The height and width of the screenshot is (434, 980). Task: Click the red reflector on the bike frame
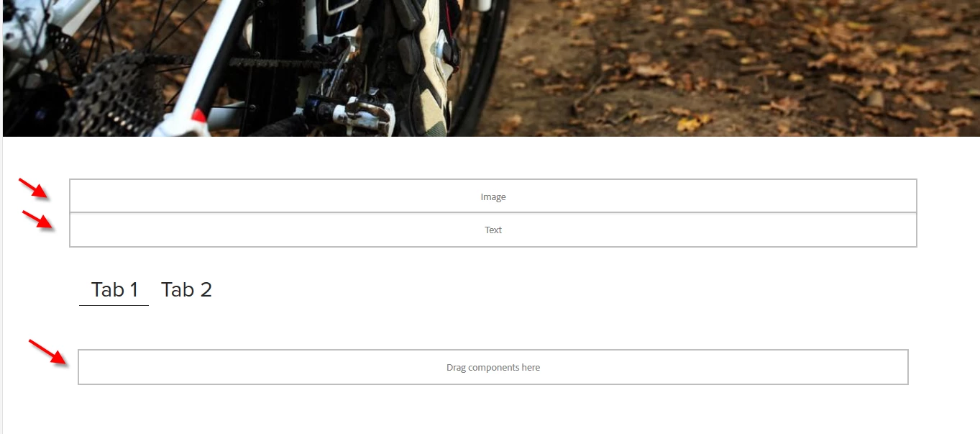[199, 116]
